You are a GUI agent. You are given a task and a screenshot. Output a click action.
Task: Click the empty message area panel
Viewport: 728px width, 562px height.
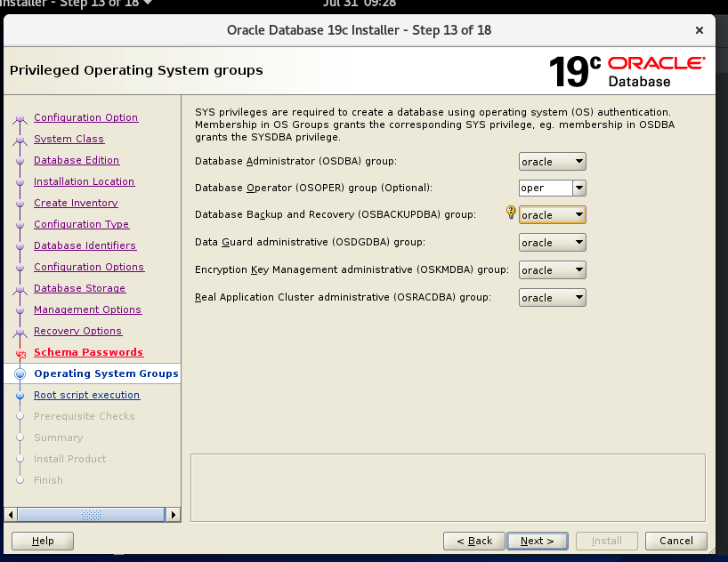click(x=448, y=487)
